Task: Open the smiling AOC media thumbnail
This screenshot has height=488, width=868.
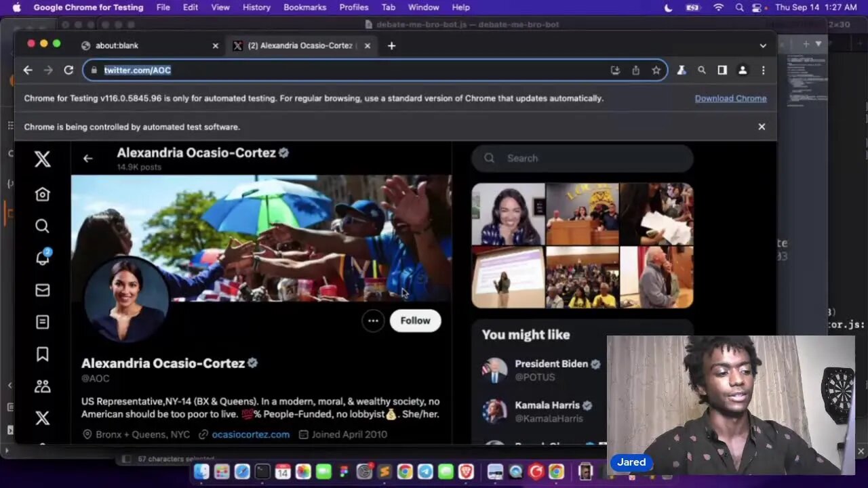Action: click(508, 214)
